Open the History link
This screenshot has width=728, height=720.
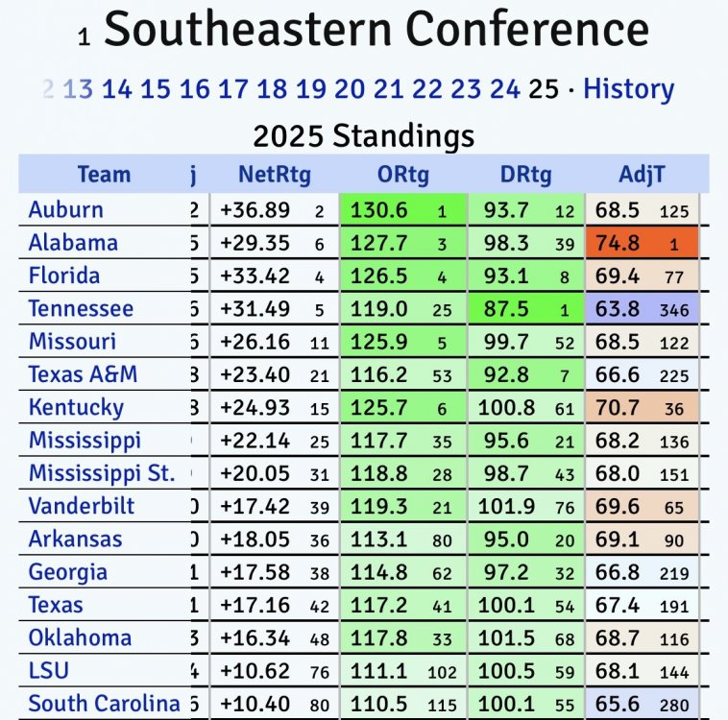click(628, 89)
